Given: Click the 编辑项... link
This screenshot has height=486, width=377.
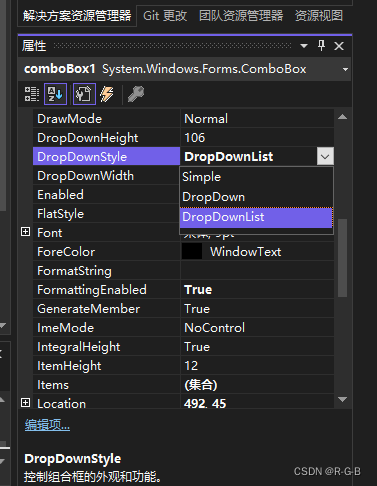Looking at the screenshot, I should 47,425.
